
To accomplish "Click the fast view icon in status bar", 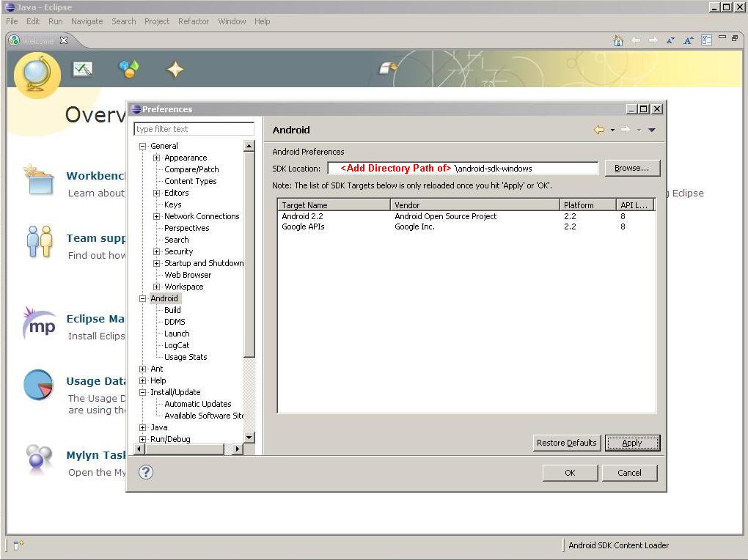I will pos(18,545).
